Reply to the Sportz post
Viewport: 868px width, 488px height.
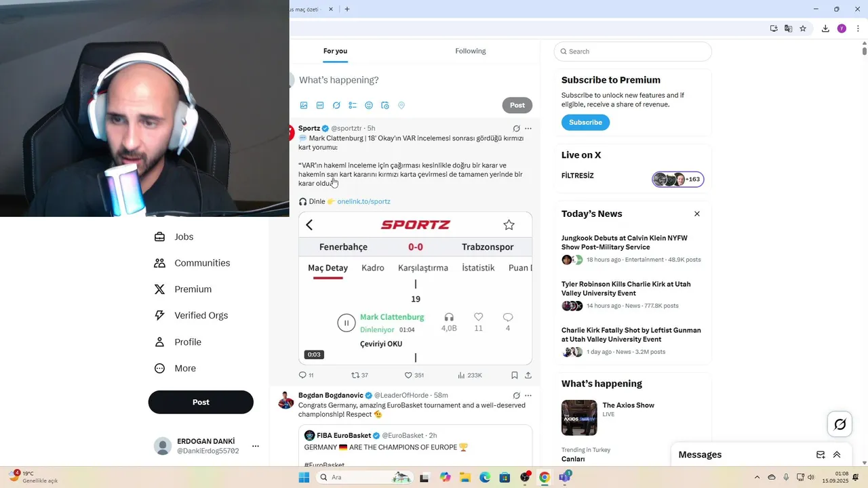coord(306,375)
